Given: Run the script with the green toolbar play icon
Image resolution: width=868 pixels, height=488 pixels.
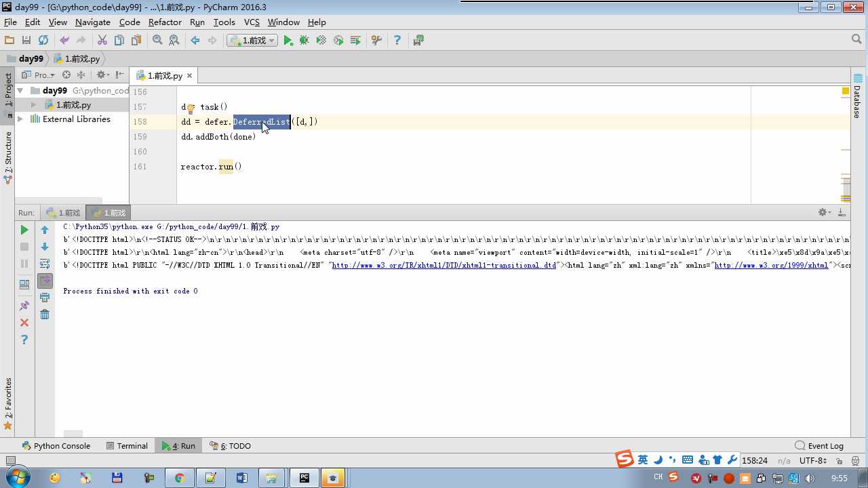Looking at the screenshot, I should tap(288, 41).
